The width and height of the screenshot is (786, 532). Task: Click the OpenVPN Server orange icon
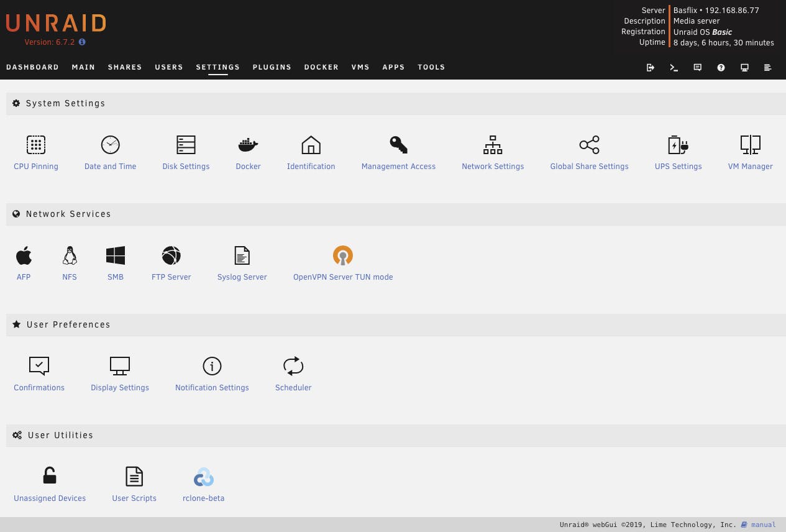[x=343, y=255]
